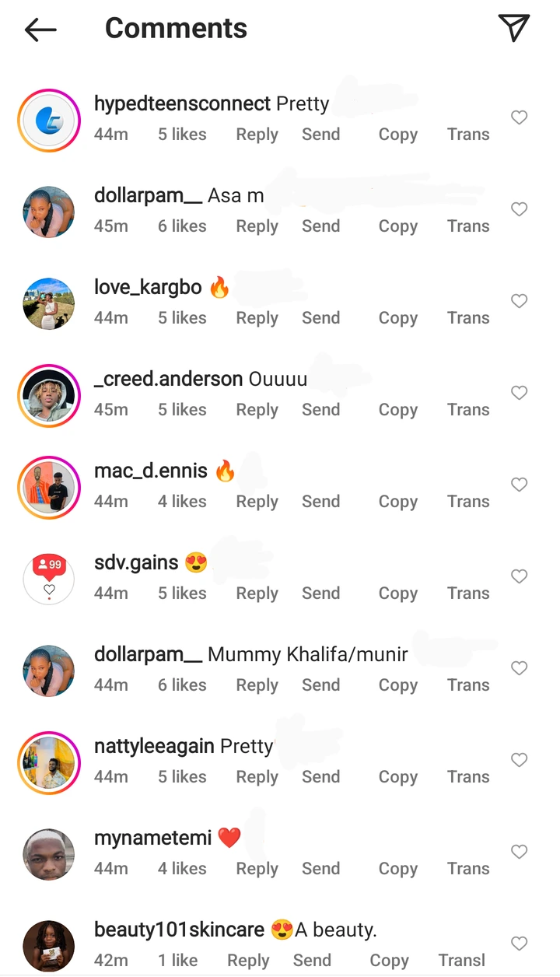Open mynametemi username link
Viewport: 560px width, 977px height.
point(152,838)
